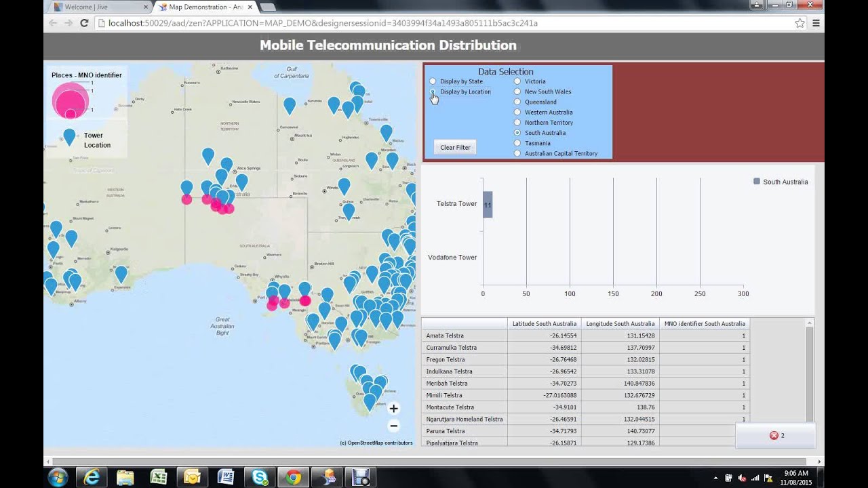This screenshot has height=488, width=868.
Task: Select the Paruna Telstra row
Action: click(x=585, y=431)
